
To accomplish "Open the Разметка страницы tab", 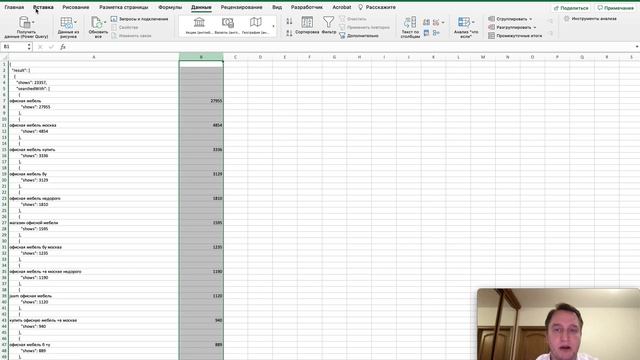I will pyautogui.click(x=124, y=7).
